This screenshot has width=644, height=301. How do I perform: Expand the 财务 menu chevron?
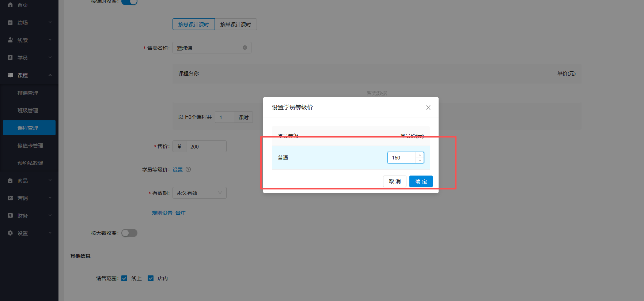coord(50,215)
